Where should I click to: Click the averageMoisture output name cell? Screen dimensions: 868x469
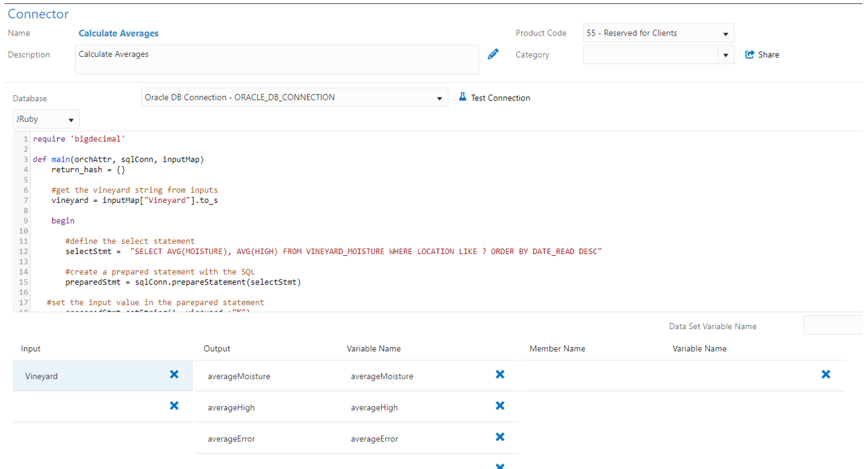(x=239, y=377)
